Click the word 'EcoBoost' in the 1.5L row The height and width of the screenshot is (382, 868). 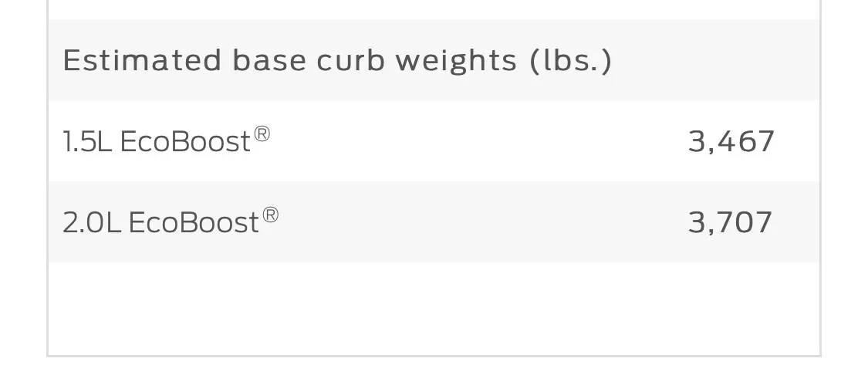pos(185,142)
